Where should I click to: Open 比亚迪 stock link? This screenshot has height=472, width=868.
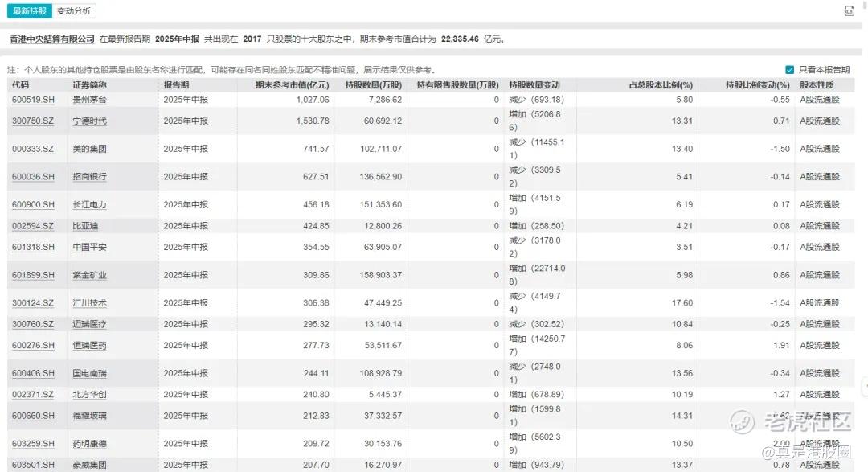[x=85, y=226]
